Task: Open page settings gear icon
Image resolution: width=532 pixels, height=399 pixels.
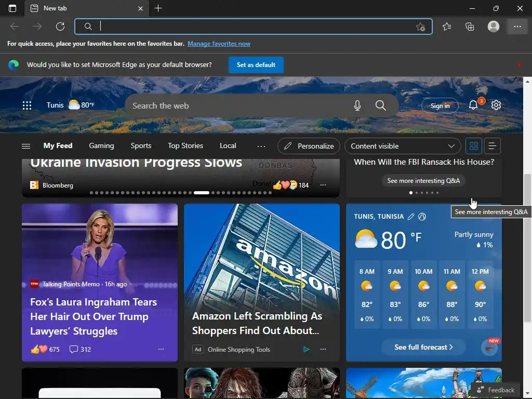Action: [x=496, y=105]
